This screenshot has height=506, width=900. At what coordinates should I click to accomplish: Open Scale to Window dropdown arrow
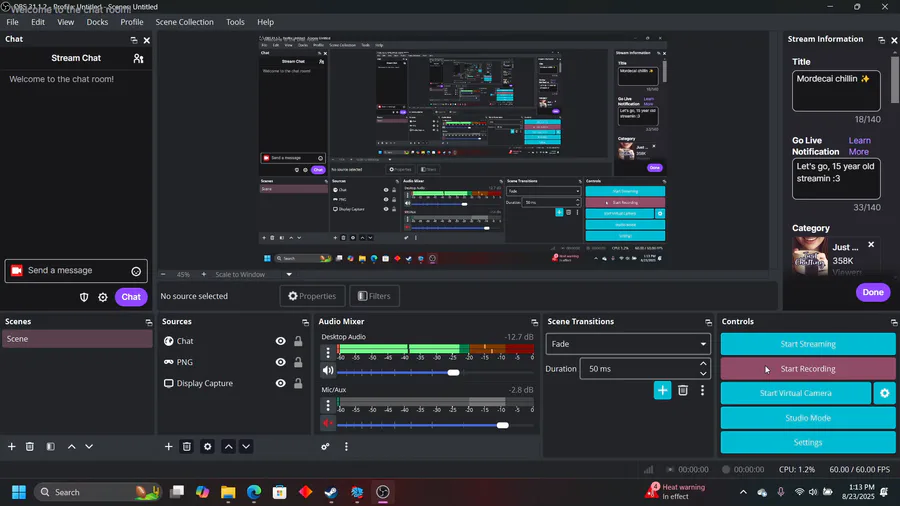tap(289, 274)
